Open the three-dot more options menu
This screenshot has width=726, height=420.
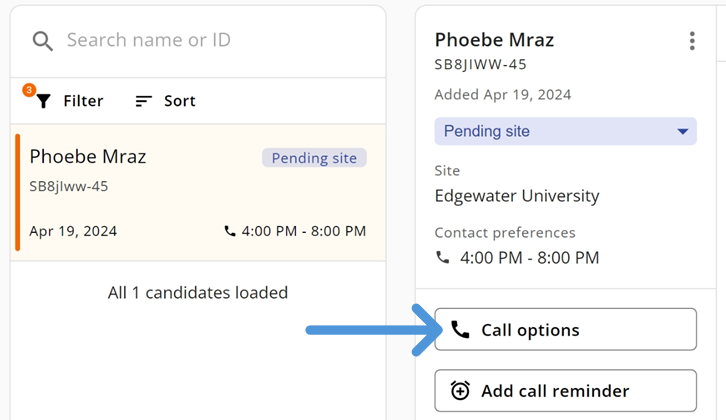(x=692, y=41)
